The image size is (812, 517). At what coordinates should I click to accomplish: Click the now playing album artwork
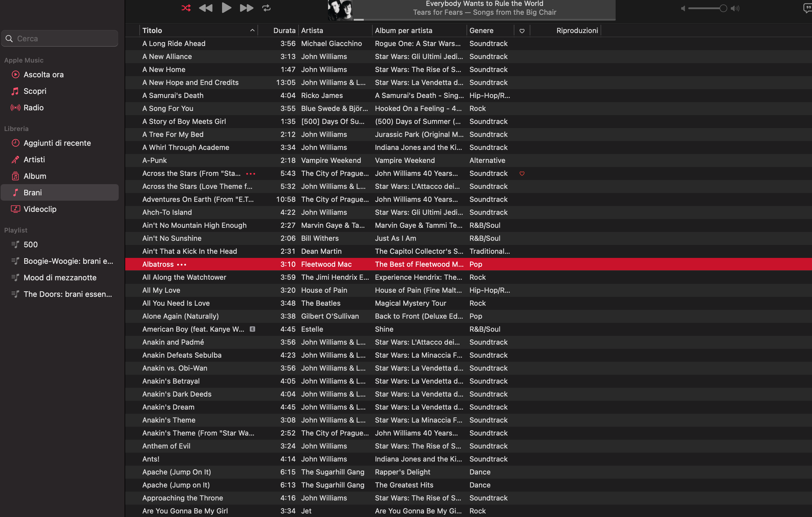(340, 10)
